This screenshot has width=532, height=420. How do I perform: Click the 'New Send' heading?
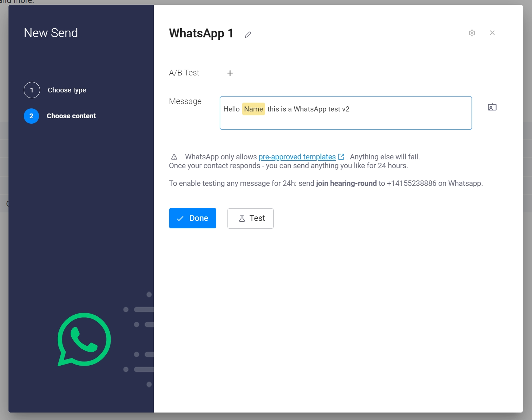click(x=51, y=33)
